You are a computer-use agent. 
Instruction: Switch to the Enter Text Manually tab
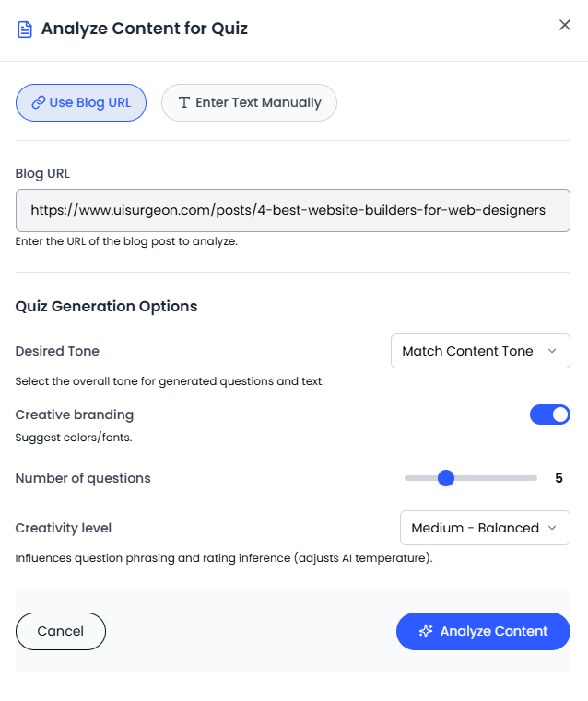[249, 102]
